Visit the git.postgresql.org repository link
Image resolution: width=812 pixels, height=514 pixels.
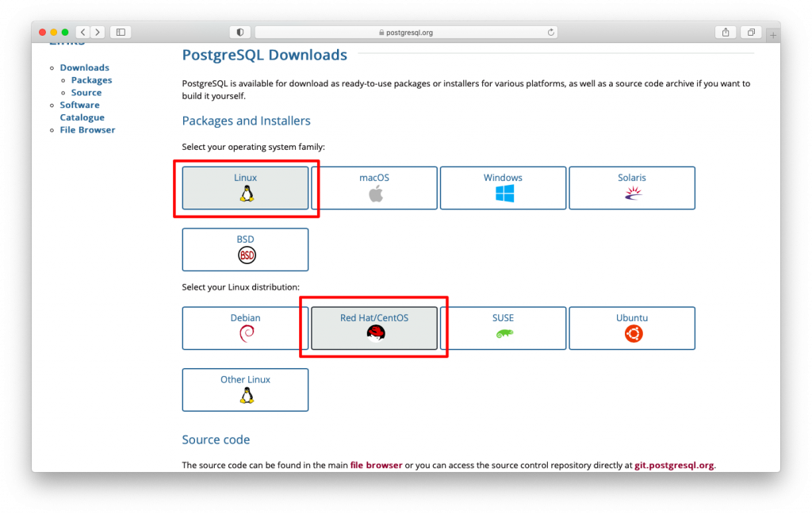coord(673,465)
